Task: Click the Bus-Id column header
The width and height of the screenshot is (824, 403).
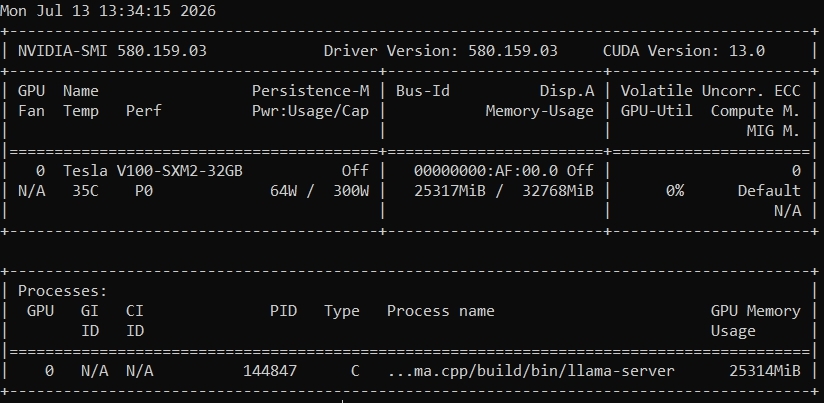Action: (x=423, y=91)
